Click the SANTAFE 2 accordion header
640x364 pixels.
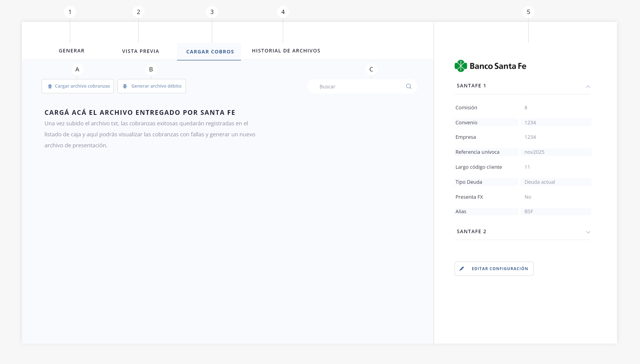[x=471, y=231]
